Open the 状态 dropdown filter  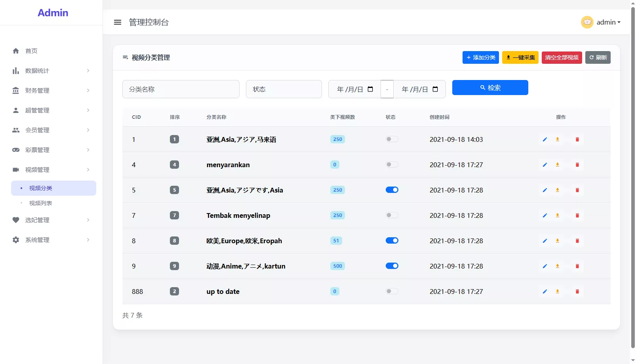point(284,89)
